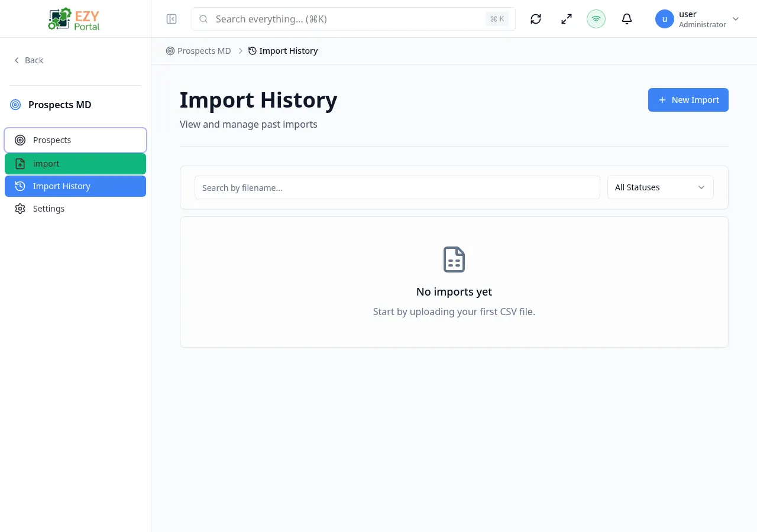The height and width of the screenshot is (532, 757).
Task: Click the EZY Portal logo
Action: (x=73, y=18)
